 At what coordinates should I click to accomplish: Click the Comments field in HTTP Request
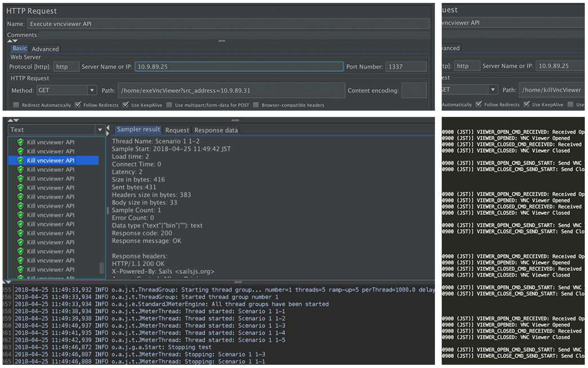[x=234, y=35]
